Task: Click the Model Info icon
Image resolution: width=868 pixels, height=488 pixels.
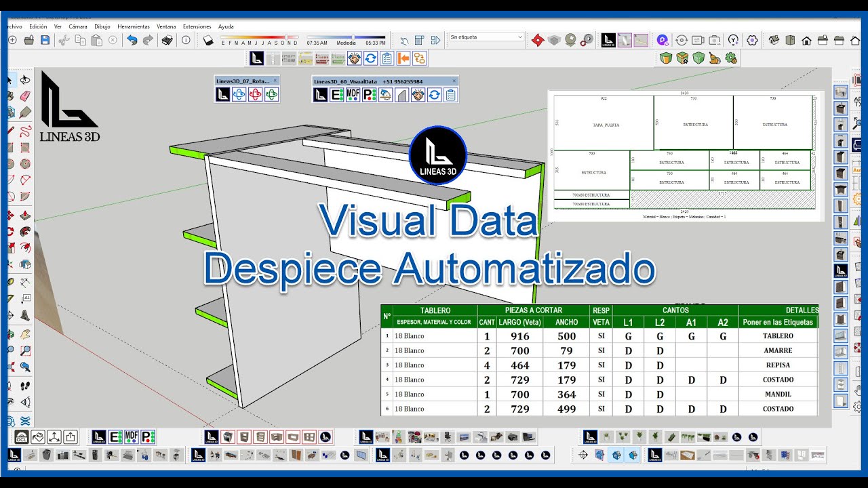Action: pos(186,40)
